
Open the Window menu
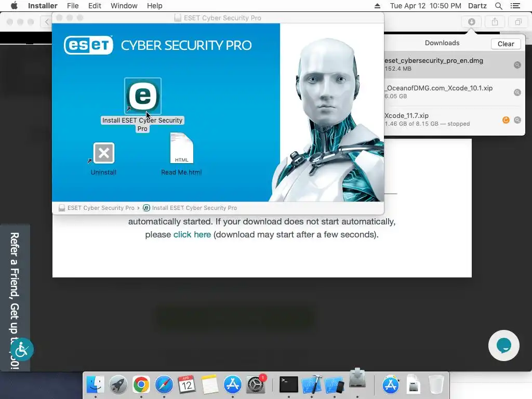tap(124, 6)
